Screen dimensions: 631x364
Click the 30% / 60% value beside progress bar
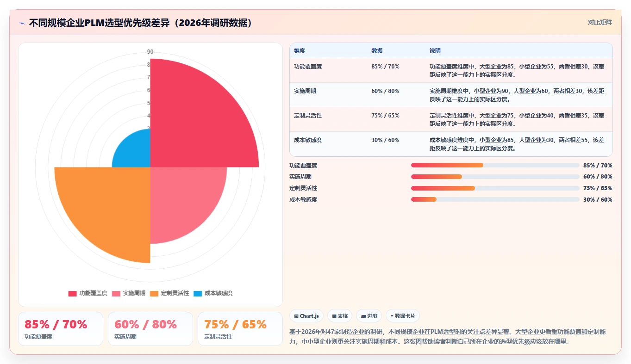click(x=598, y=200)
